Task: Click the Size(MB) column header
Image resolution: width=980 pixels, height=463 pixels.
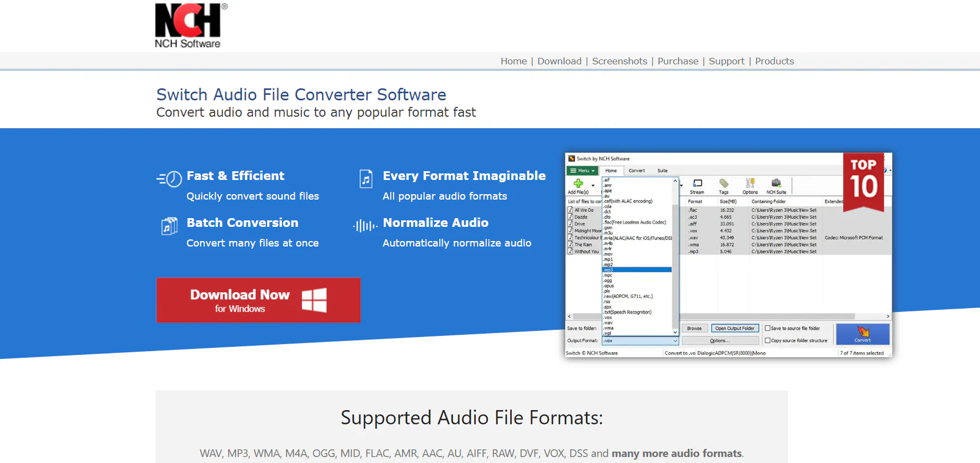Action: (728, 201)
